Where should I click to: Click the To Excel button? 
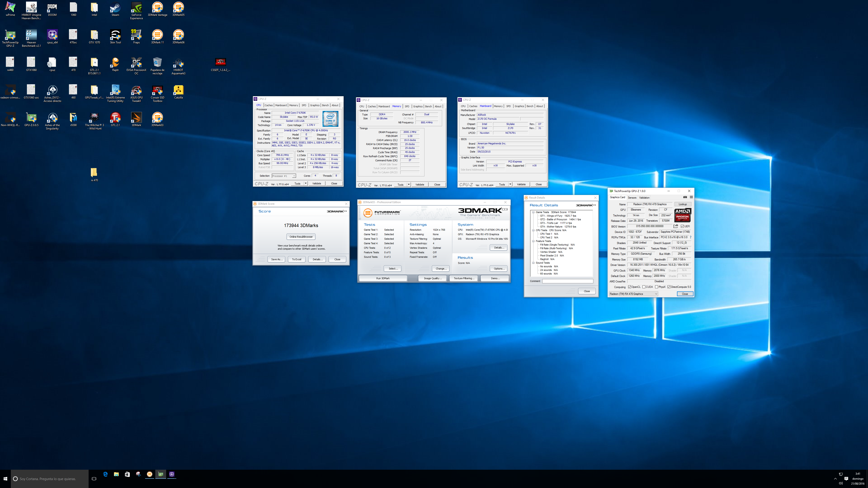click(297, 259)
